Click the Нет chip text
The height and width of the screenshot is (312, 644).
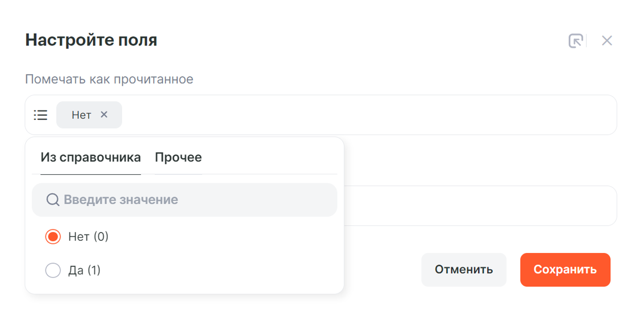point(81,115)
